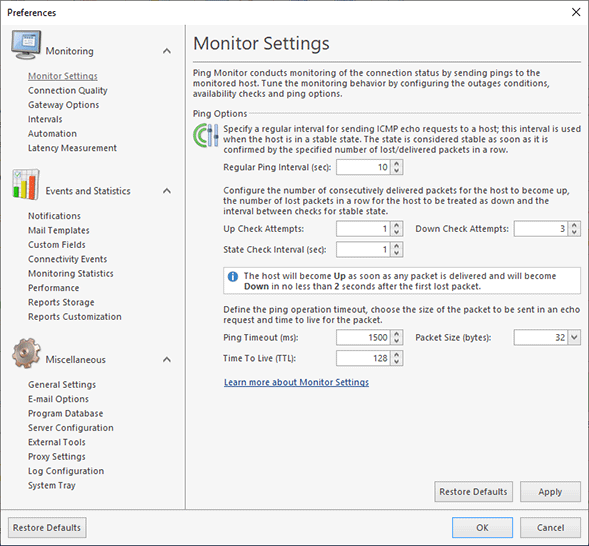Click the bottom-left Restore Defaults button

pyautogui.click(x=47, y=528)
